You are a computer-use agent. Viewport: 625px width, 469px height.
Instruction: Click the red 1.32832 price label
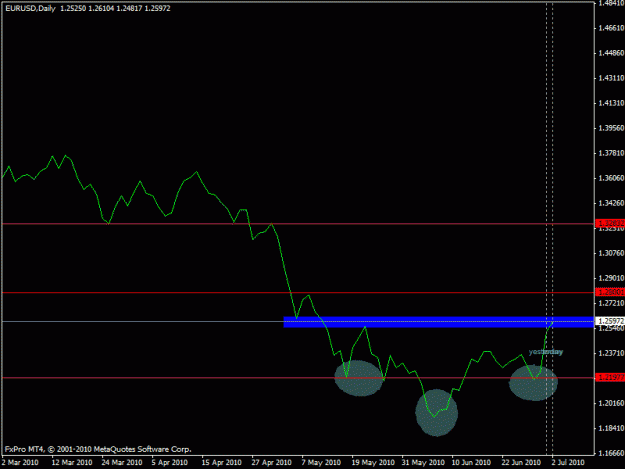coord(610,223)
